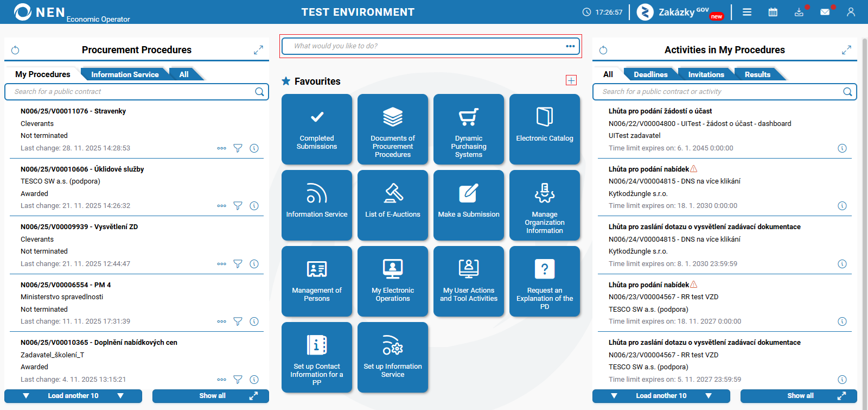Show info for Úklidové služby procedure
The width and height of the screenshot is (868, 410).
tap(254, 206)
